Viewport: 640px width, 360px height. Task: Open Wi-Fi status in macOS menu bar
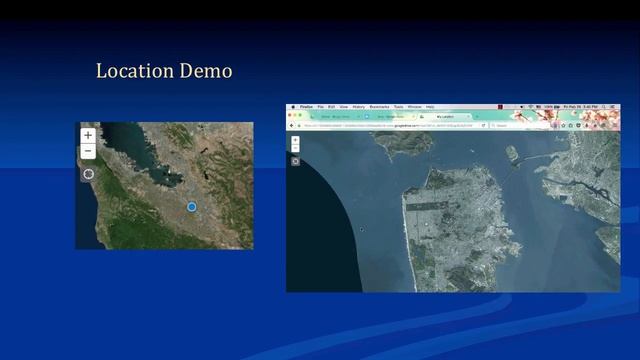pos(531,107)
